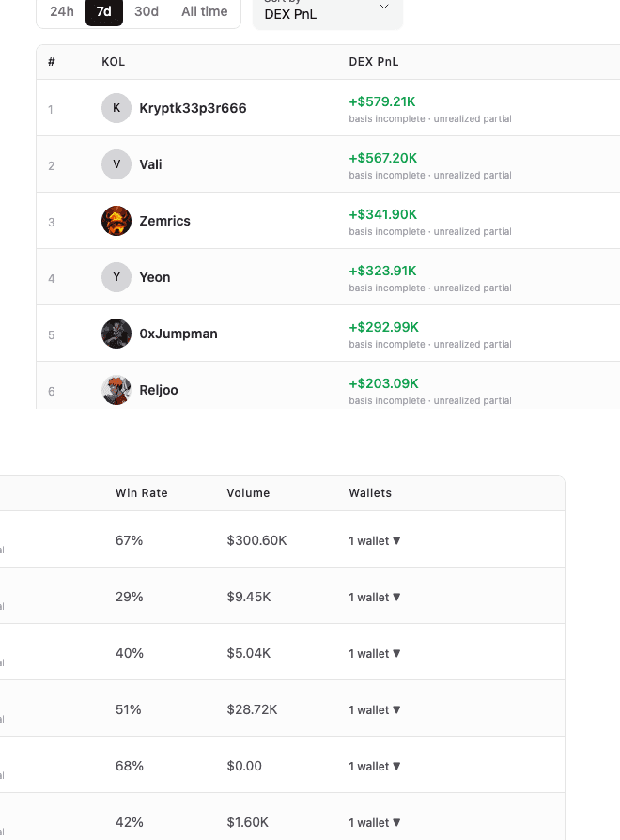Click the $1.60K volume cell
Image resolution: width=620 pixels, height=840 pixels.
tap(247, 822)
